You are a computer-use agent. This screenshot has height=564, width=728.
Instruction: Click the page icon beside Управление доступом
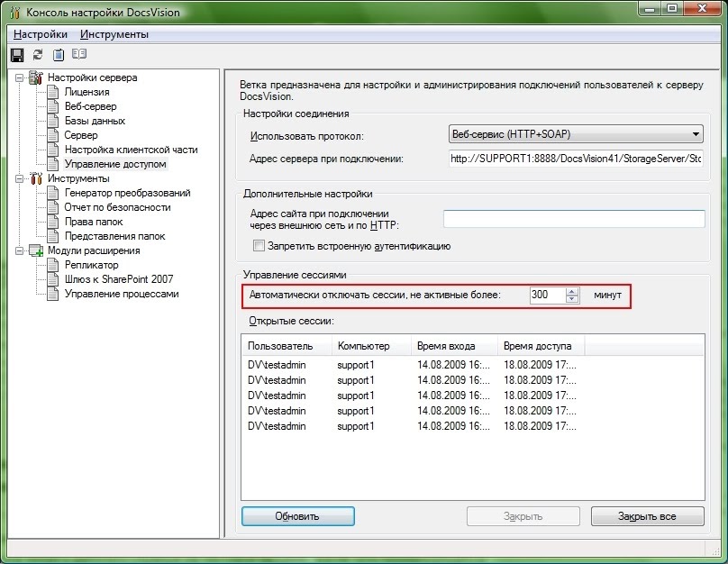[53, 164]
